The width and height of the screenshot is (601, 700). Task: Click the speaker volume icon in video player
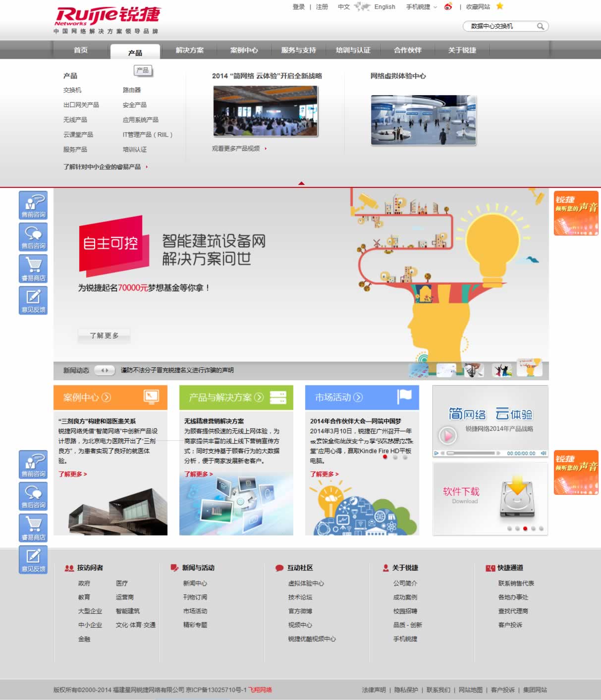[543, 453]
